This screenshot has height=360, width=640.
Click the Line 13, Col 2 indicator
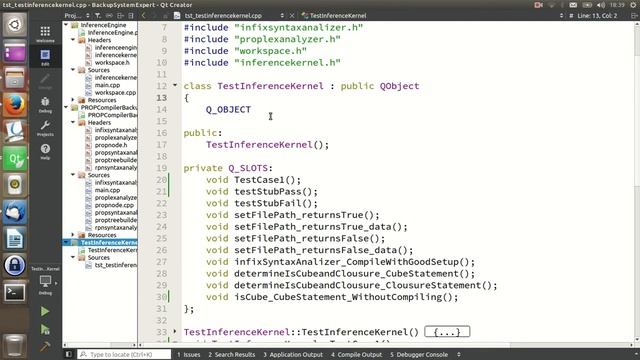coord(597,16)
